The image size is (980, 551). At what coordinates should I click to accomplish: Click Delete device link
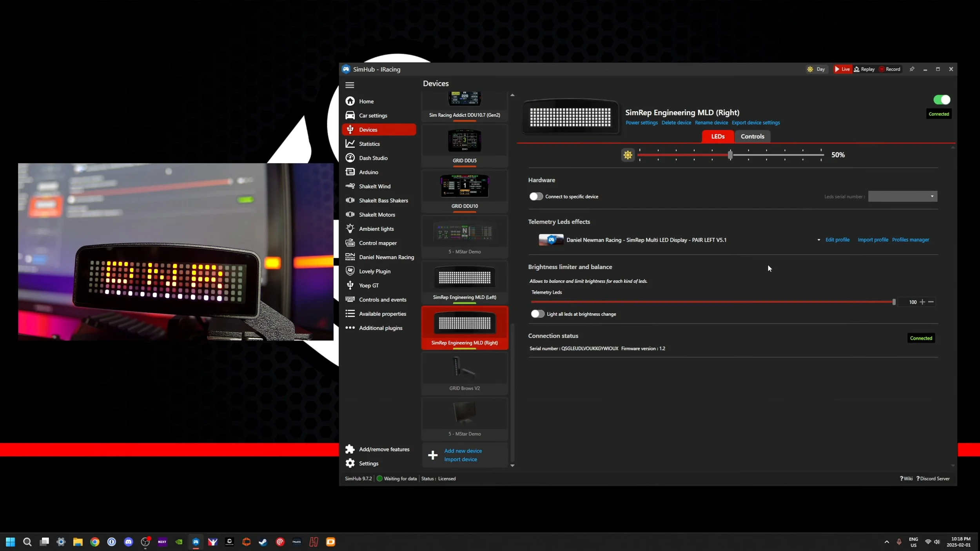[676, 123]
